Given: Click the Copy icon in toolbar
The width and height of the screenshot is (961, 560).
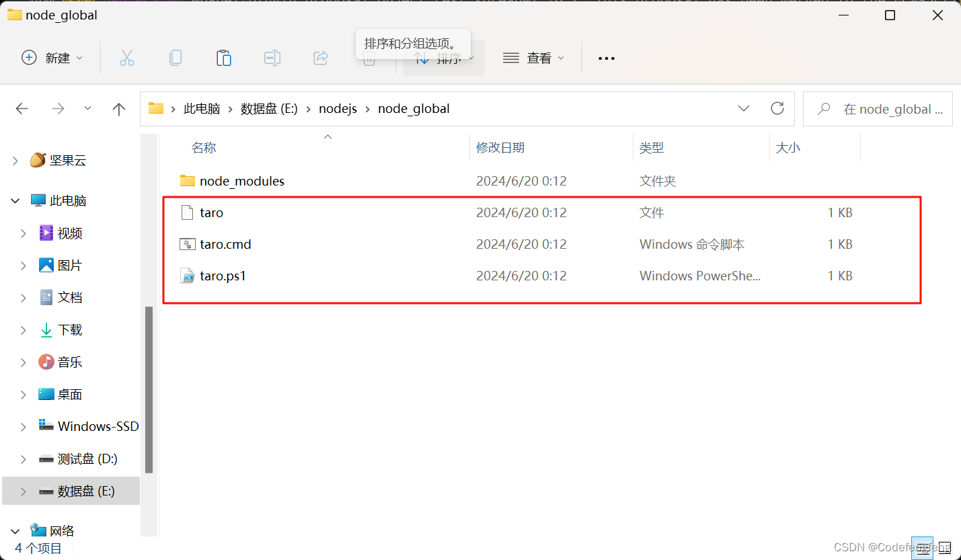Looking at the screenshot, I should [176, 58].
